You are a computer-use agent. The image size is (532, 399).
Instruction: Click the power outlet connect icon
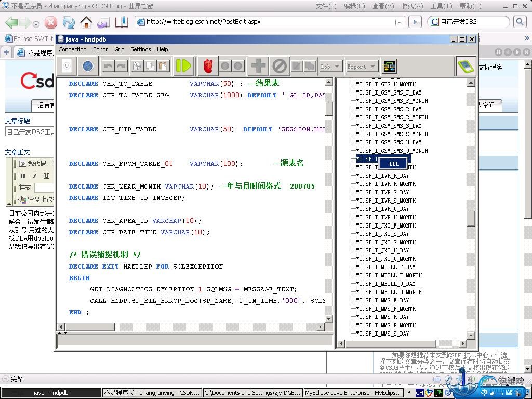pos(67,66)
